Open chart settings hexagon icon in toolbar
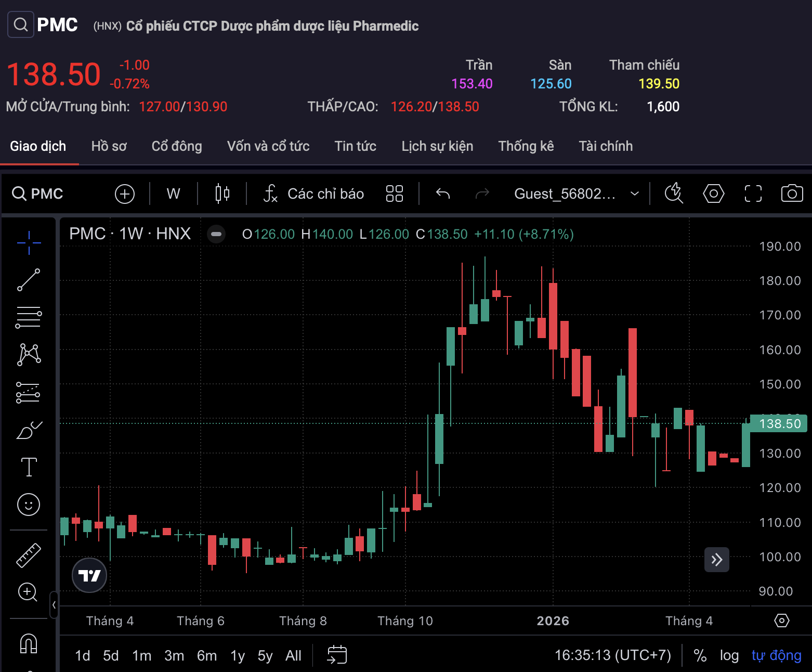This screenshot has width=812, height=672. pos(714,194)
